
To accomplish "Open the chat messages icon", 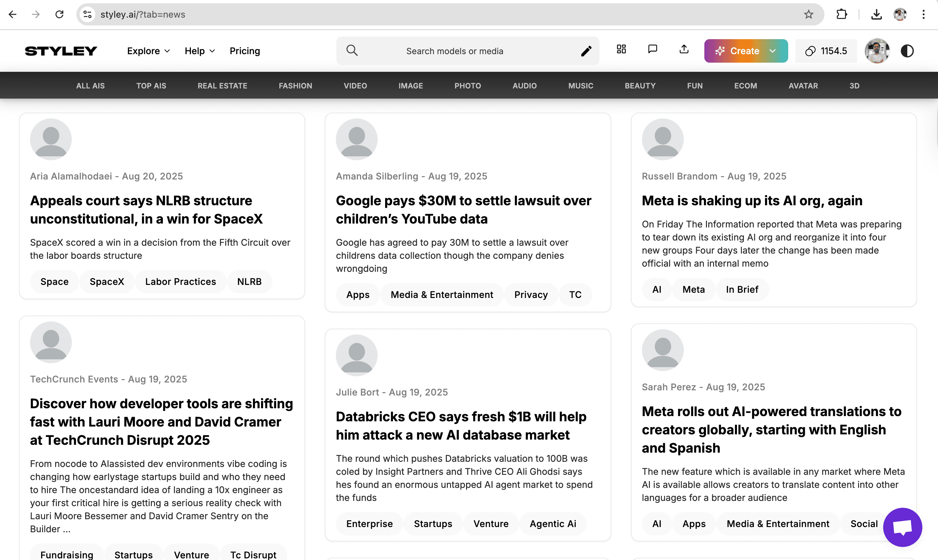I will tap(652, 49).
